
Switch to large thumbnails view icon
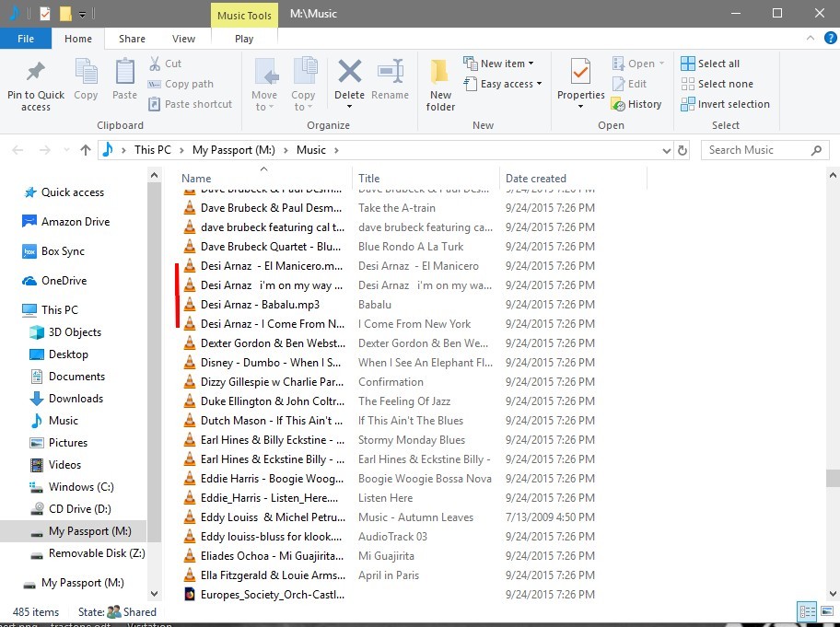coord(828,611)
